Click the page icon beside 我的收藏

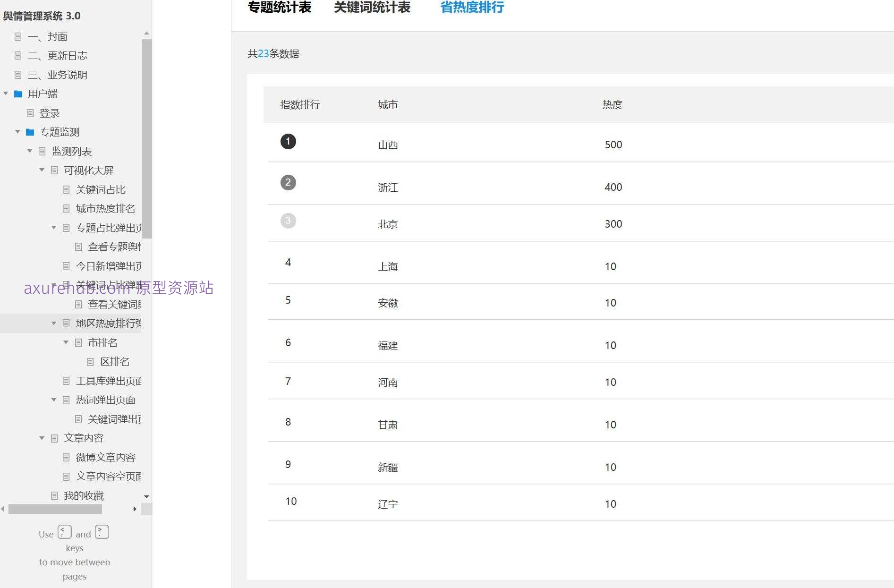pyautogui.click(x=54, y=495)
